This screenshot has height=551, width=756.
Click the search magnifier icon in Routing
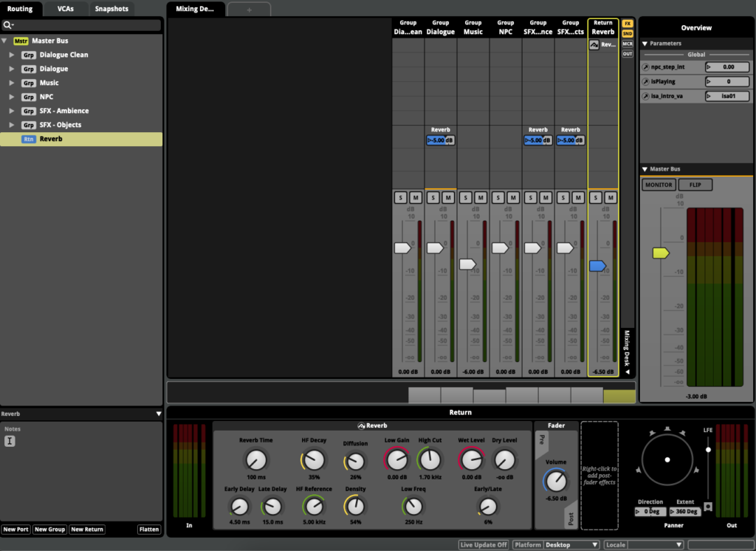(7, 25)
